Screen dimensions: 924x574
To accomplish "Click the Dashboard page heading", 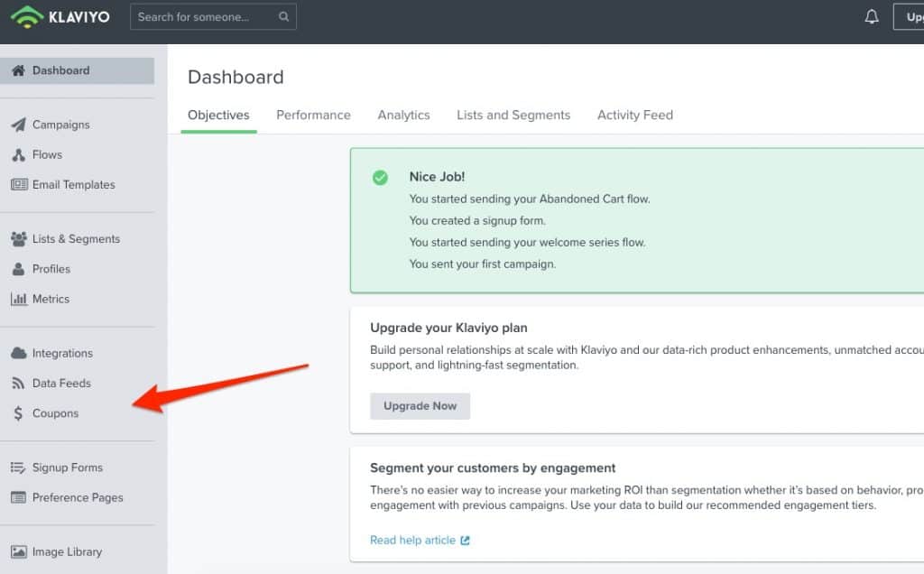I will click(236, 78).
